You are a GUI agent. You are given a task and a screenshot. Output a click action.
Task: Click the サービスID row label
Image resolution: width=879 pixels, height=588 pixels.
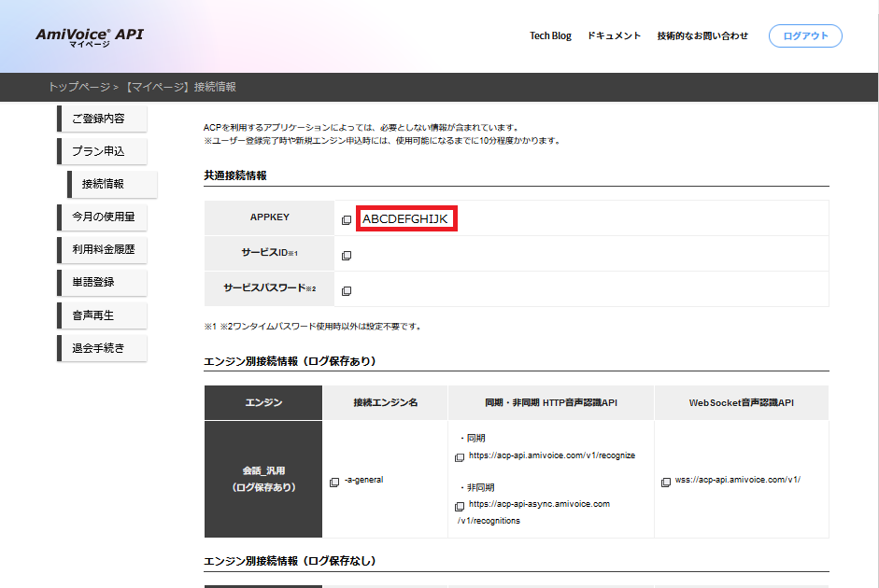click(270, 253)
